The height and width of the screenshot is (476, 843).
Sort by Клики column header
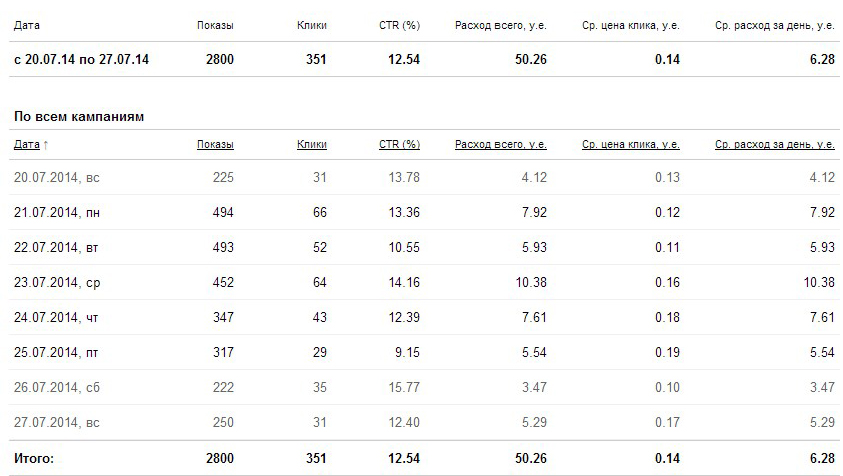pyautogui.click(x=312, y=144)
